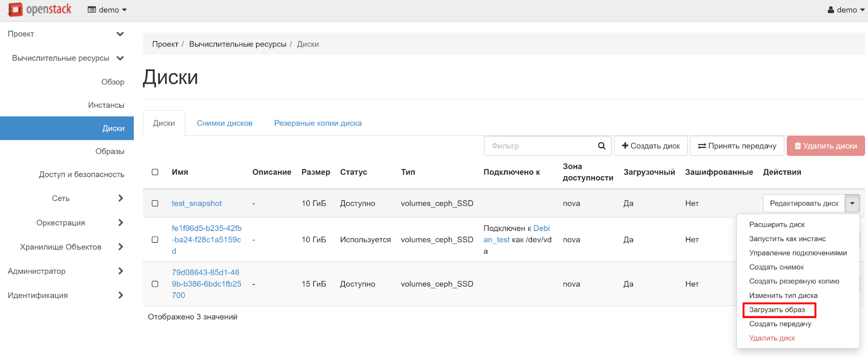Choose Создать передачу menu item
Screen dimensions: 868x357
780,324
